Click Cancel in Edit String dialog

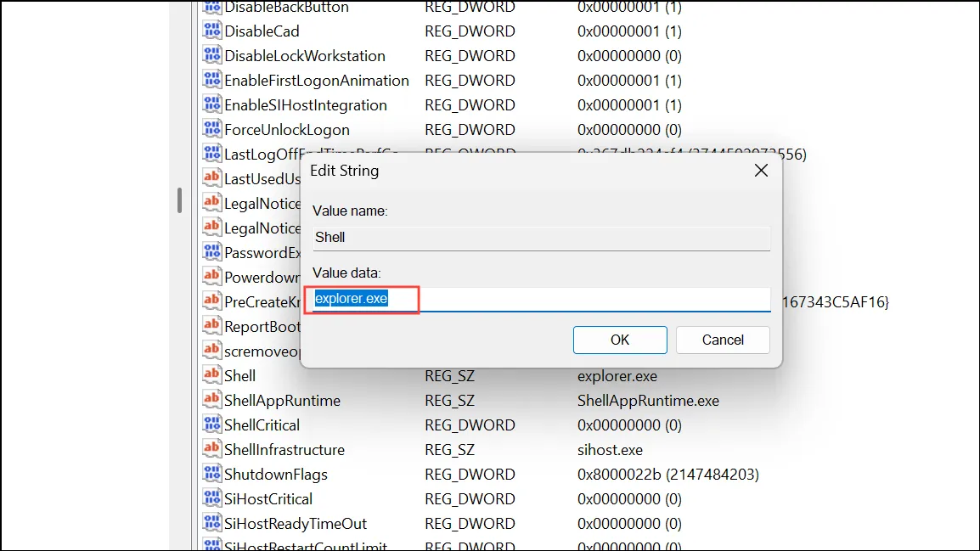pyautogui.click(x=723, y=340)
